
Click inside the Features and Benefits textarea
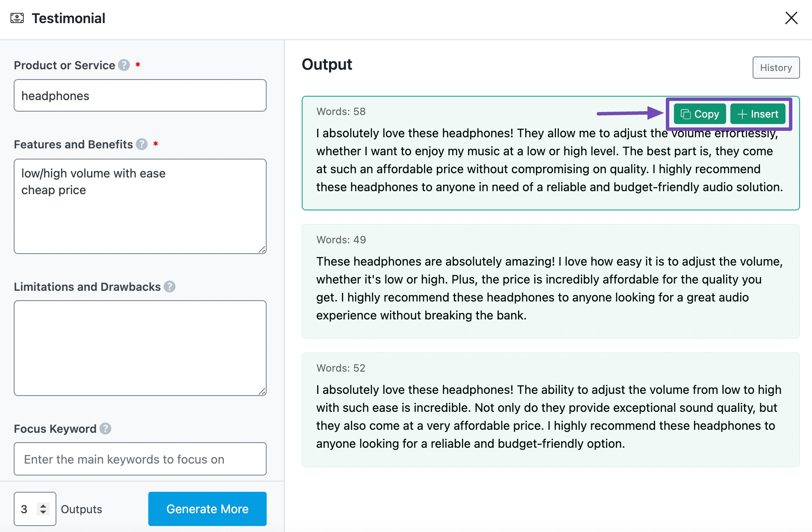(x=140, y=205)
